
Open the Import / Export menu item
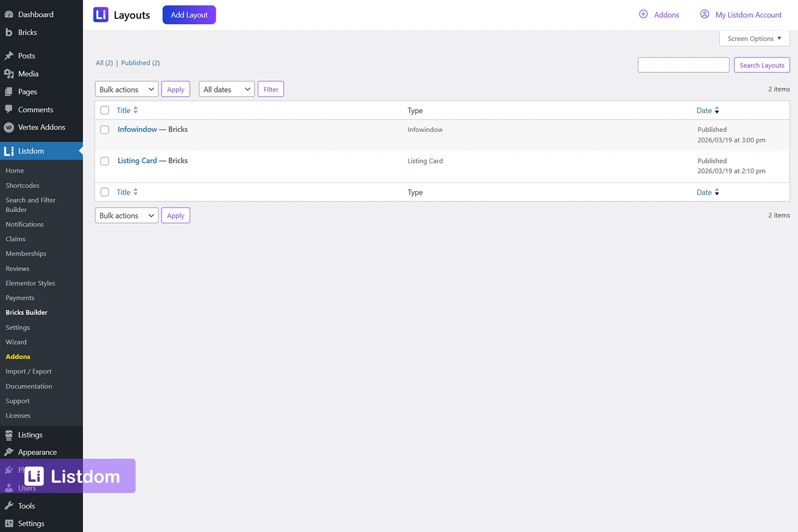[x=29, y=371]
